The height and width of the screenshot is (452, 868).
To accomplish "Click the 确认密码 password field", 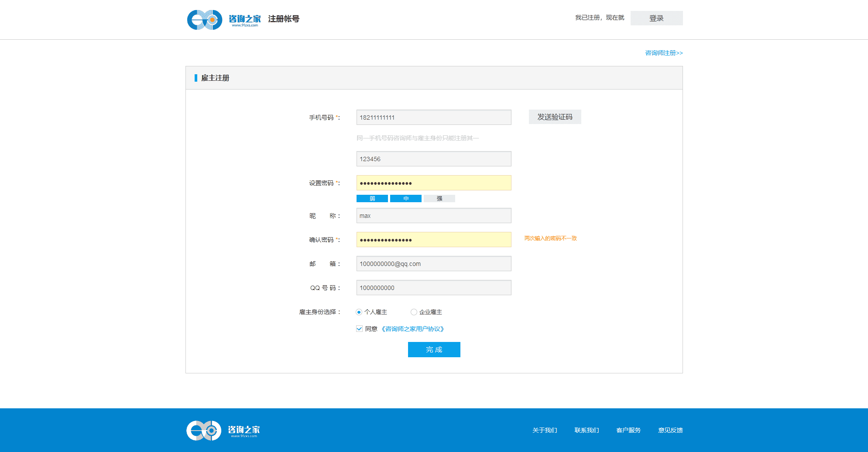I will [434, 239].
